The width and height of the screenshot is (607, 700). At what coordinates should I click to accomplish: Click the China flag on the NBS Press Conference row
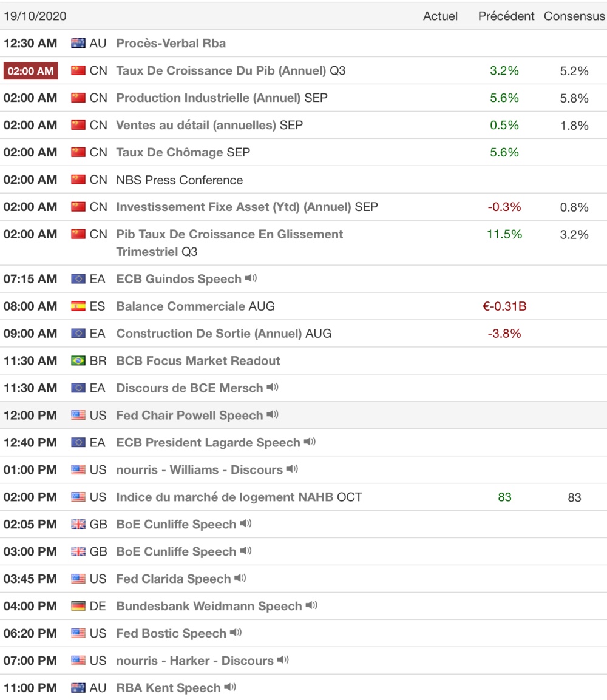pyautogui.click(x=78, y=180)
